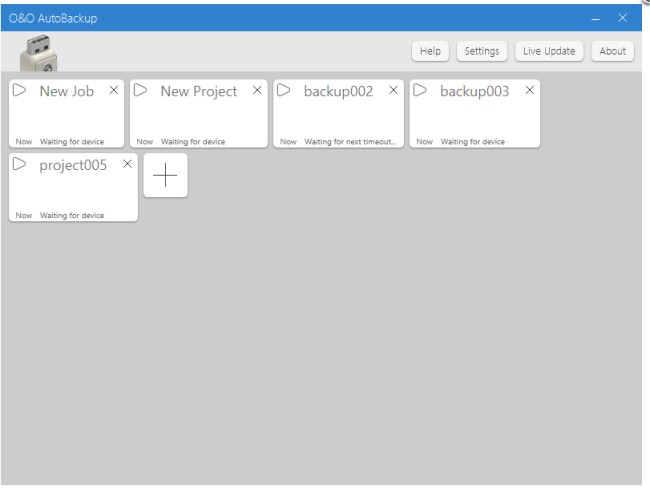Open Settings

pos(482,51)
